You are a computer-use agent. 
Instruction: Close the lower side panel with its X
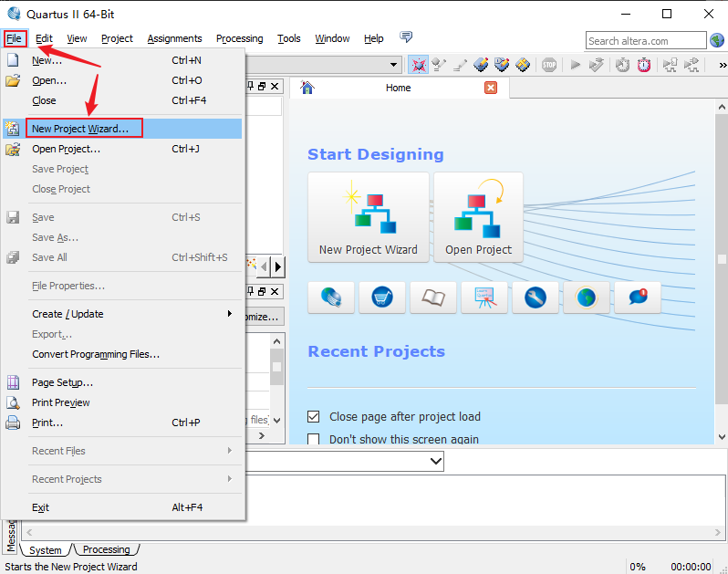[275, 292]
